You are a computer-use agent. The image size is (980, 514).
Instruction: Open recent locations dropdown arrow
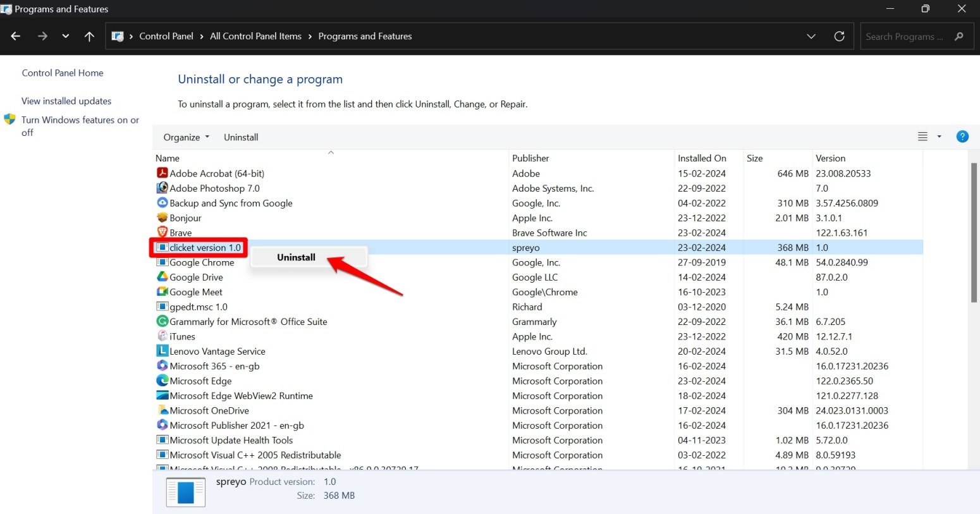(x=65, y=37)
